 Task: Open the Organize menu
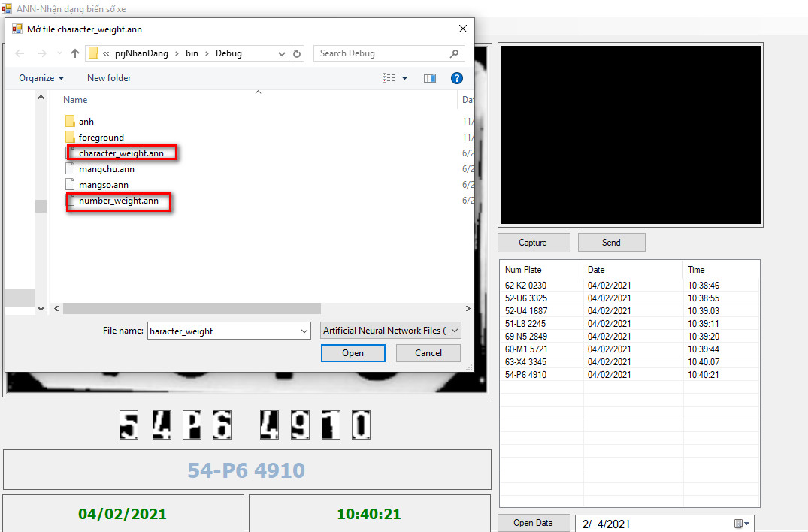point(41,78)
